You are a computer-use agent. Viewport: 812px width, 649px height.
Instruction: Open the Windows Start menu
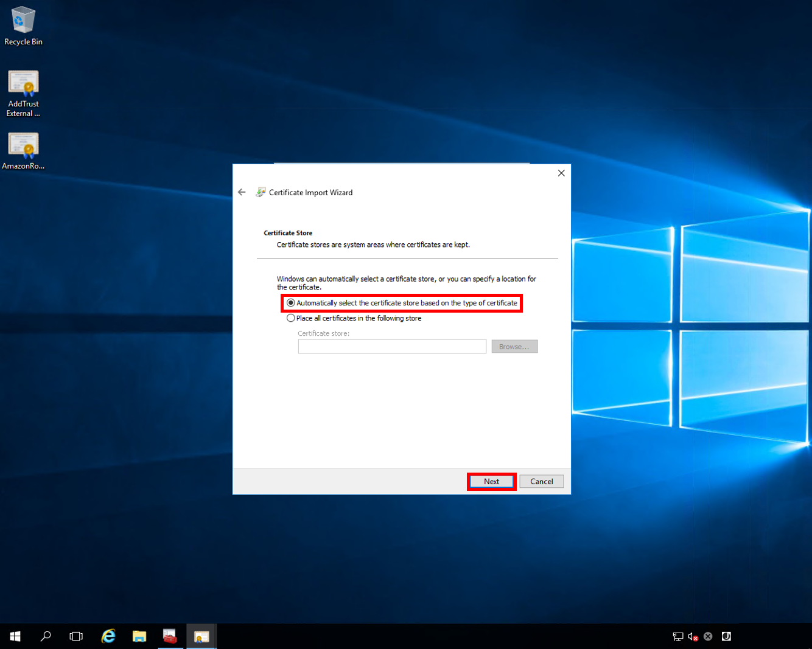[x=15, y=636]
